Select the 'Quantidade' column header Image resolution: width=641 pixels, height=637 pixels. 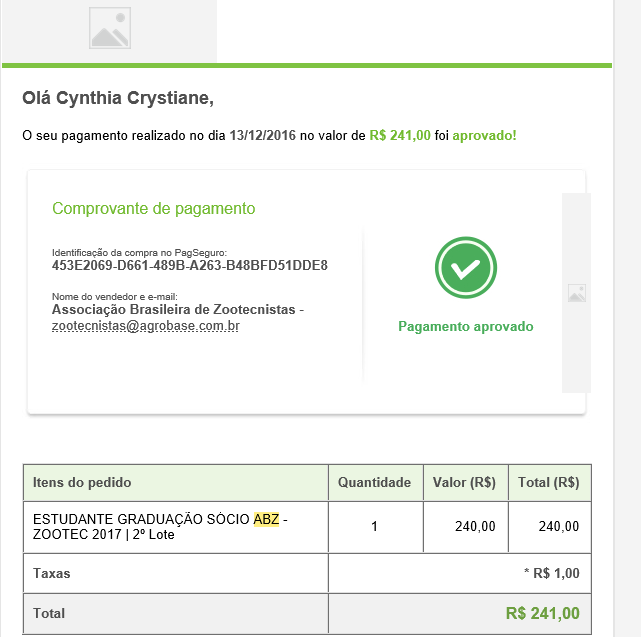[374, 482]
